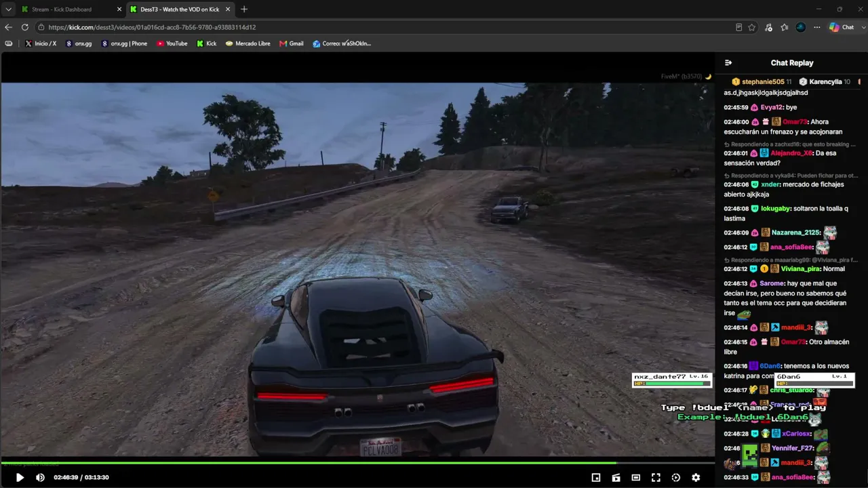Close the Stream - Kick Dashboard tab

tap(119, 9)
